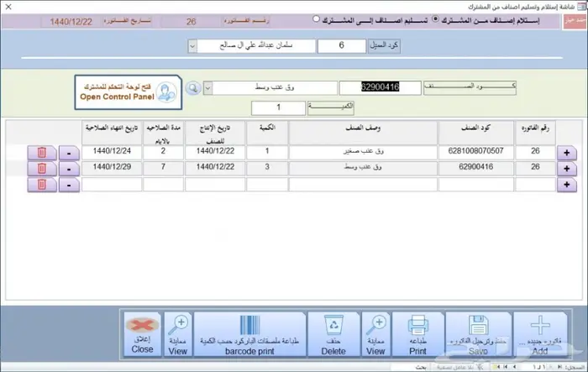Delete row with item code 6281008070507 via trash icon
Screen dimensions: 588x372
pyautogui.click(x=42, y=153)
